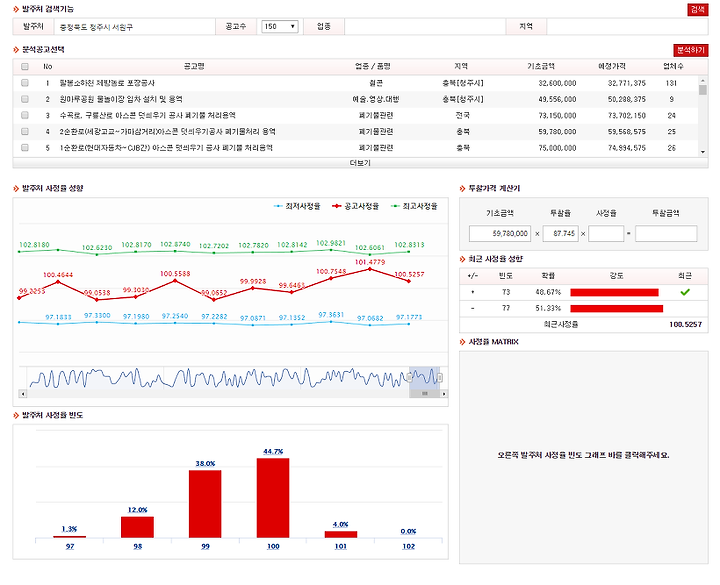Focus the empty 사정율 calculator field
This screenshot has height=585, width=720.
click(606, 233)
